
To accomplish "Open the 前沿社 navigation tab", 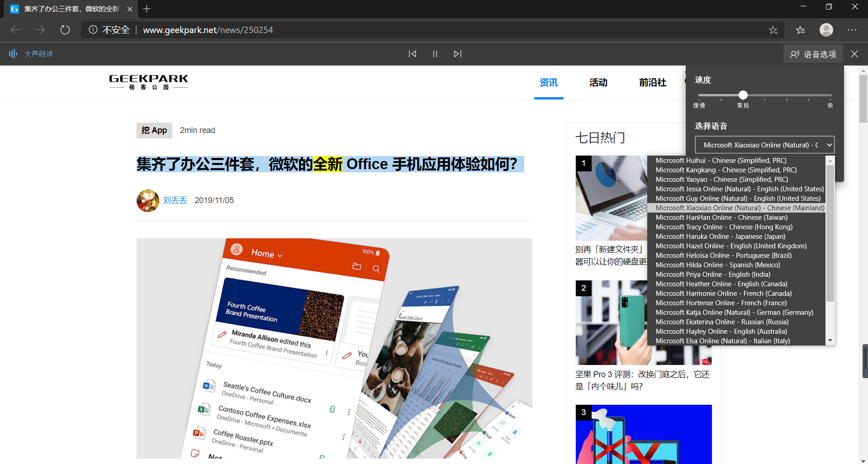I will coord(653,82).
